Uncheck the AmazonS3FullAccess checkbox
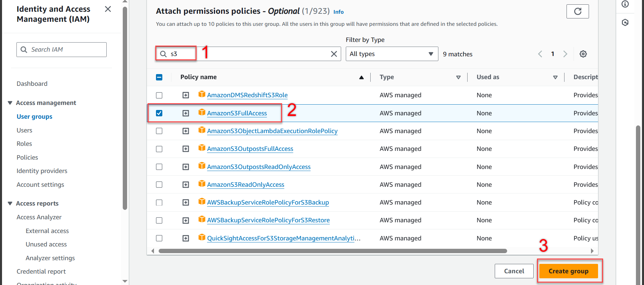Image resolution: width=644 pixels, height=285 pixels. coord(159,113)
